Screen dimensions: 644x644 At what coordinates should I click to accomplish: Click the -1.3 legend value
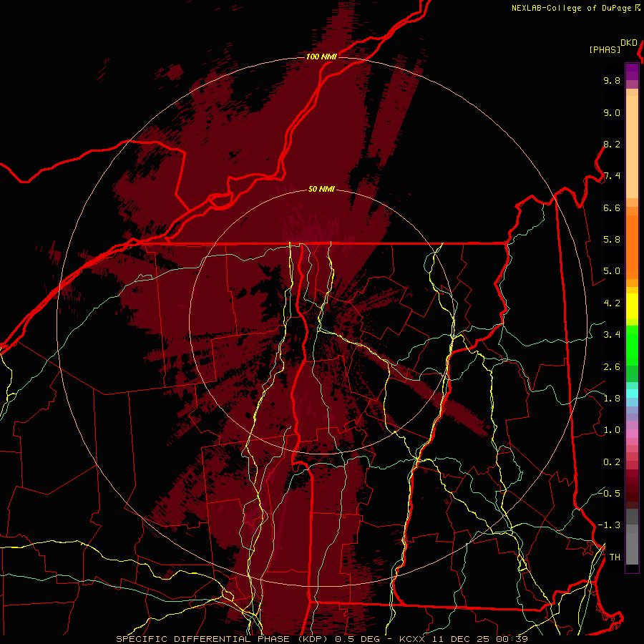pos(609,525)
